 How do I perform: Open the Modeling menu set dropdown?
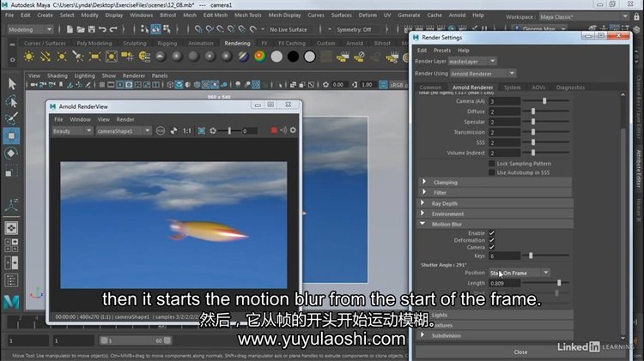(x=30, y=29)
